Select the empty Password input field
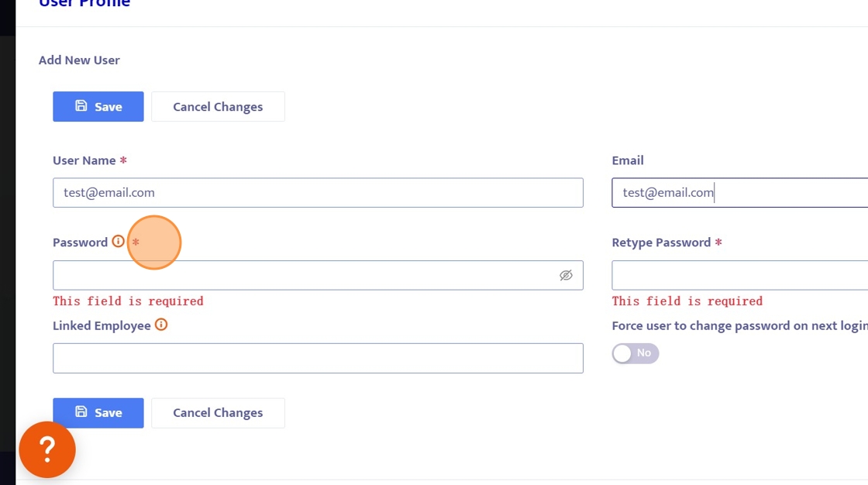This screenshot has width=868, height=485. pos(302,276)
